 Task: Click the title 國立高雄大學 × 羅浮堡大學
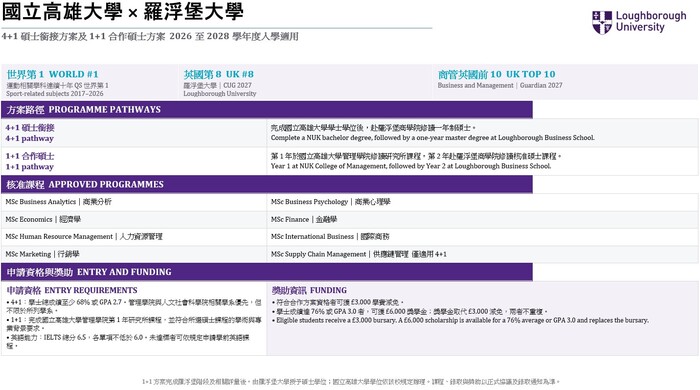[x=123, y=12]
